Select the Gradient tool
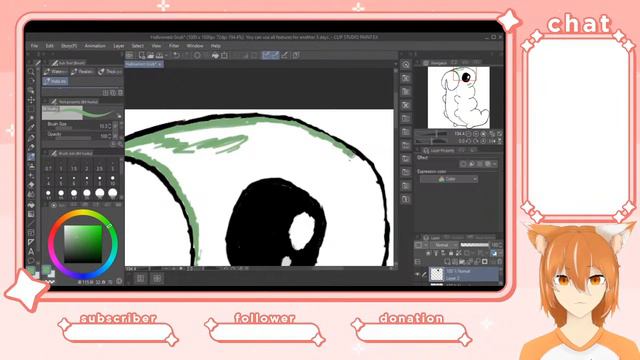Viewport: 640px width, 360px height. click(x=31, y=214)
